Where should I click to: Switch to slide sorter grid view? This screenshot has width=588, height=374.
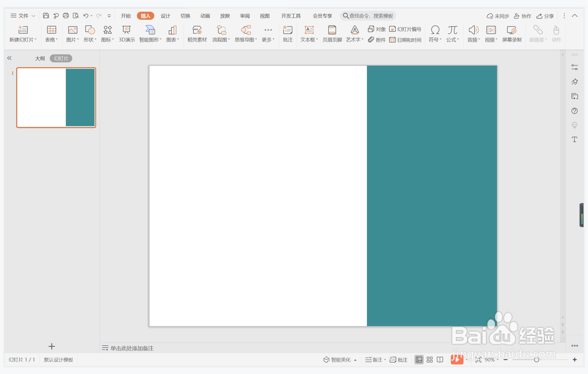(x=430, y=360)
